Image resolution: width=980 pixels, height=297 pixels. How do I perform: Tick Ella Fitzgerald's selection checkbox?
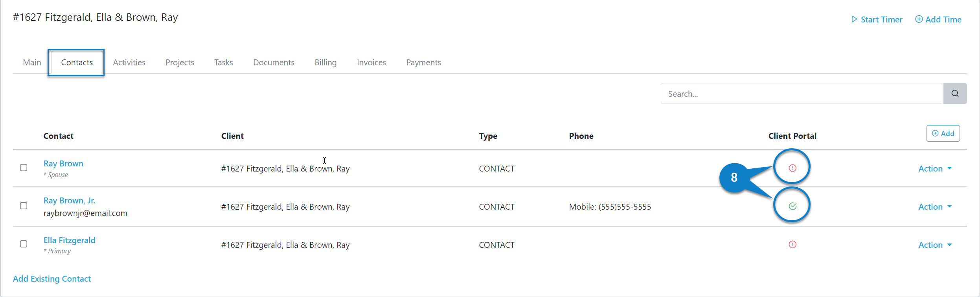(24, 244)
